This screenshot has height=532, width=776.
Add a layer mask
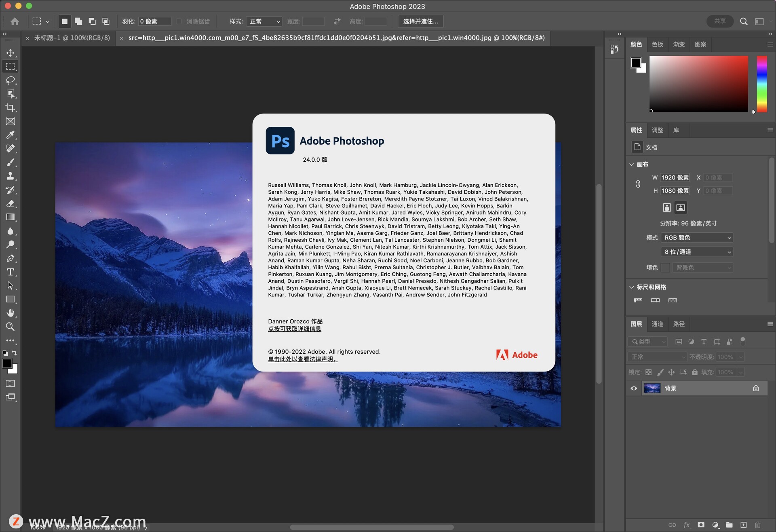pos(701,524)
